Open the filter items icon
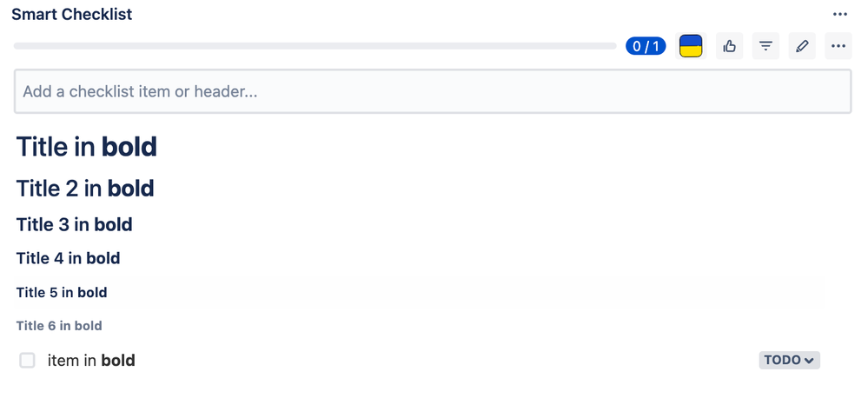 point(765,46)
